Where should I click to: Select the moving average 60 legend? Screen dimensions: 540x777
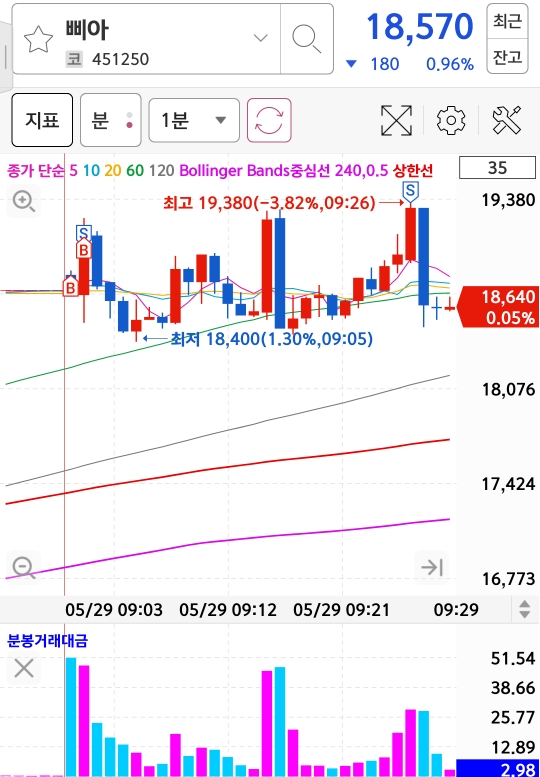tap(135, 171)
